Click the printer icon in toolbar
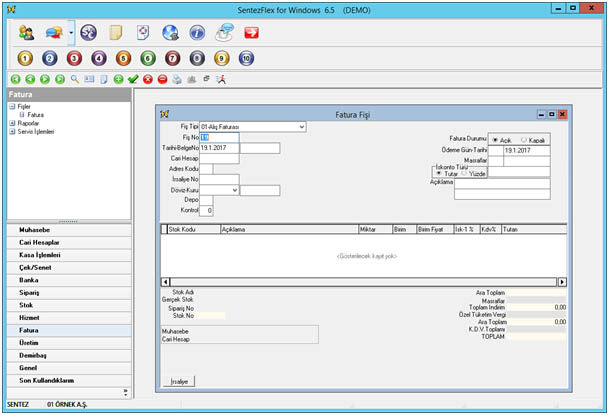The width and height of the screenshot is (609, 415). point(177,79)
